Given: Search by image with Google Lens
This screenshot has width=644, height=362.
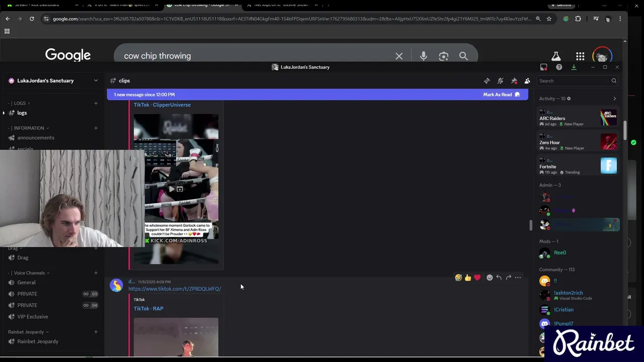Looking at the screenshot, I should [x=443, y=56].
